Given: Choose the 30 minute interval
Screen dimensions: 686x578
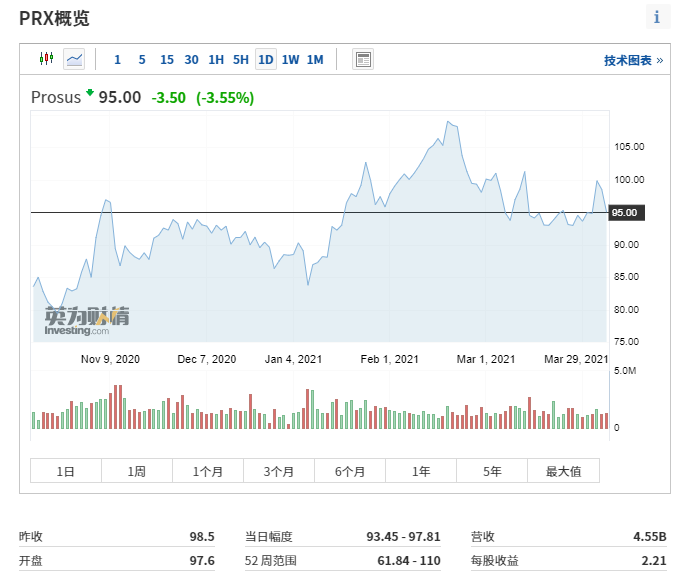Looking at the screenshot, I should click(x=191, y=60).
